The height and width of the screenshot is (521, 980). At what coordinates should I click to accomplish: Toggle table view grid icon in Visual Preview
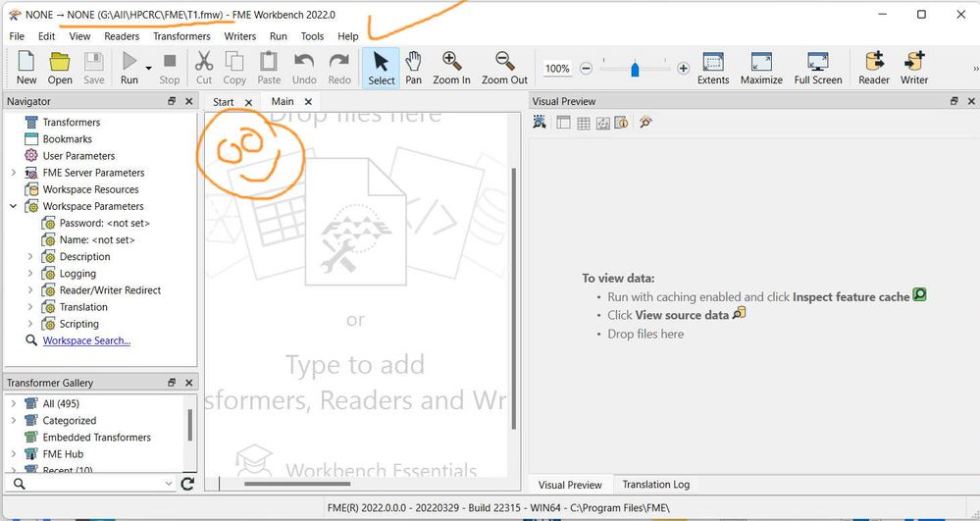coord(583,124)
